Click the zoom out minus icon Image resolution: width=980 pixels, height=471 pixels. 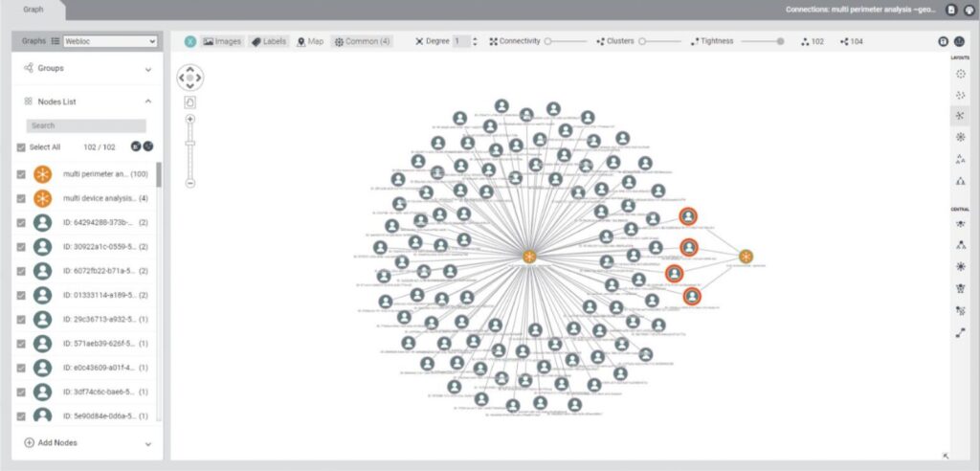pos(190,182)
